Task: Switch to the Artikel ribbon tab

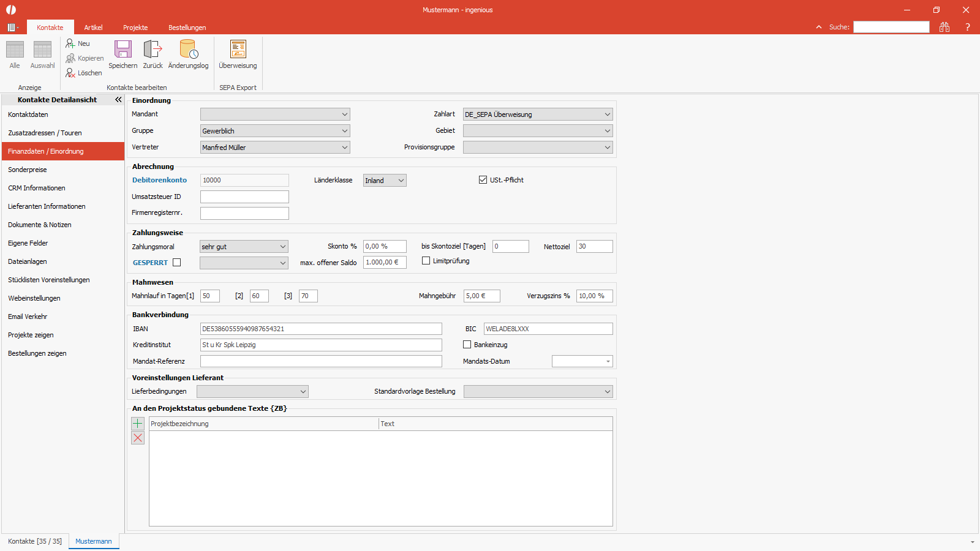Action: (x=93, y=28)
